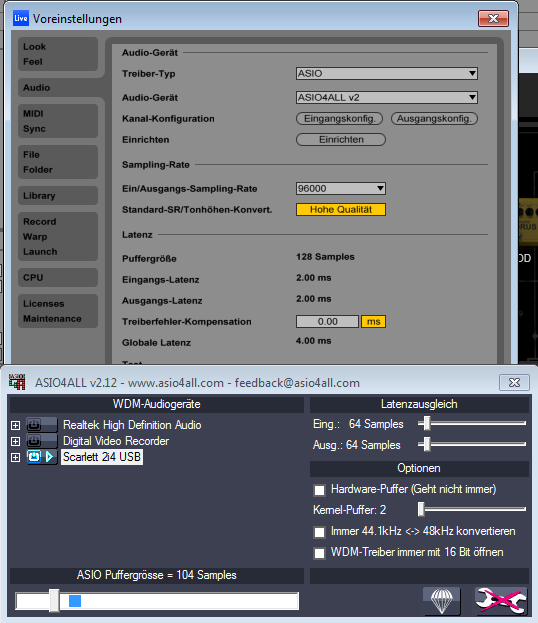Click the WDM-Audiogeräte header
This screenshot has width=538, height=623.
157,404
